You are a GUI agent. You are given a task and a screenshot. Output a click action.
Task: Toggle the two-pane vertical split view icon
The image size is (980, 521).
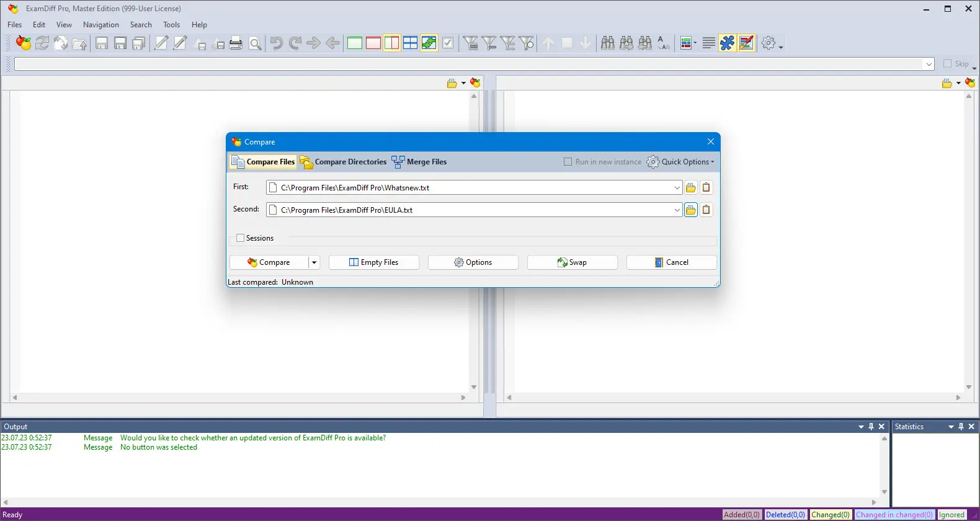392,43
